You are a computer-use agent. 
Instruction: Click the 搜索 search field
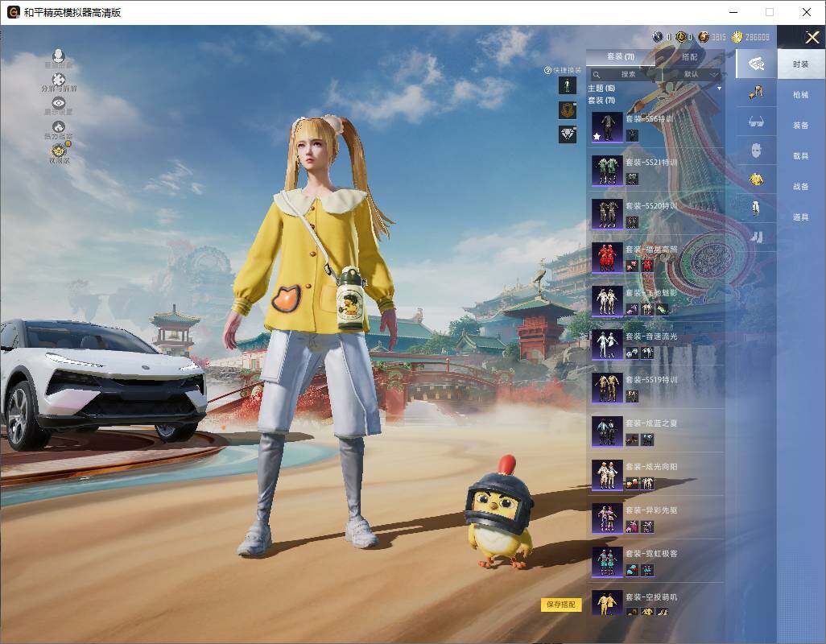tap(628, 74)
